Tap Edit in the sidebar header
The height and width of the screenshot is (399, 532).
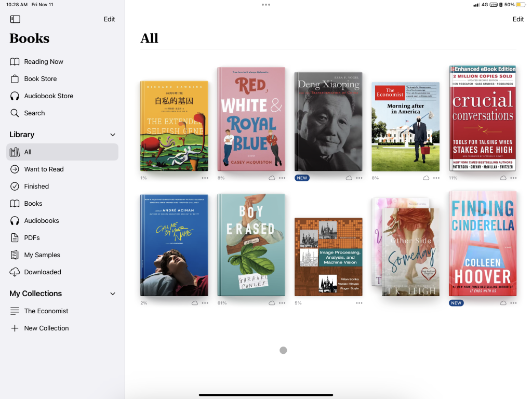(109, 19)
